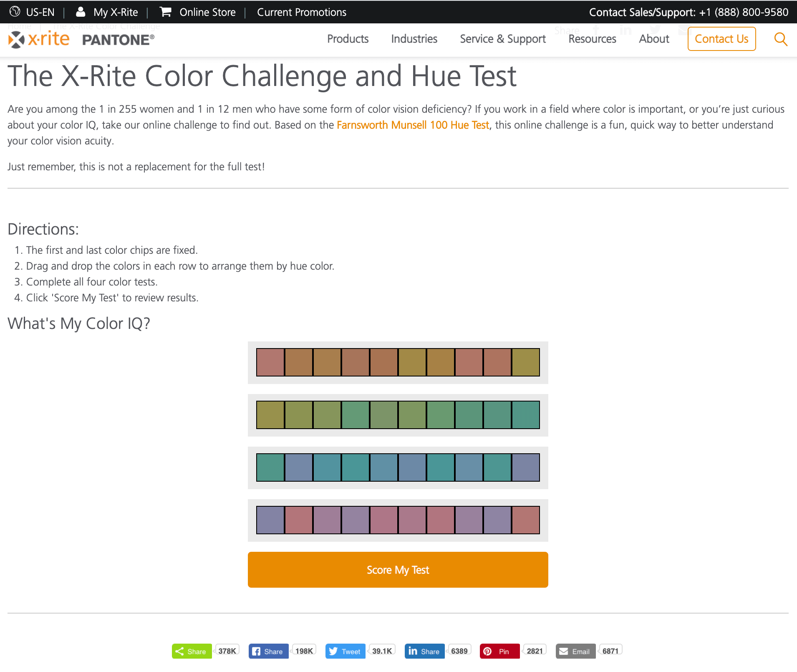The width and height of the screenshot is (797, 672).
Task: Open the Resources menu
Action: tap(592, 39)
